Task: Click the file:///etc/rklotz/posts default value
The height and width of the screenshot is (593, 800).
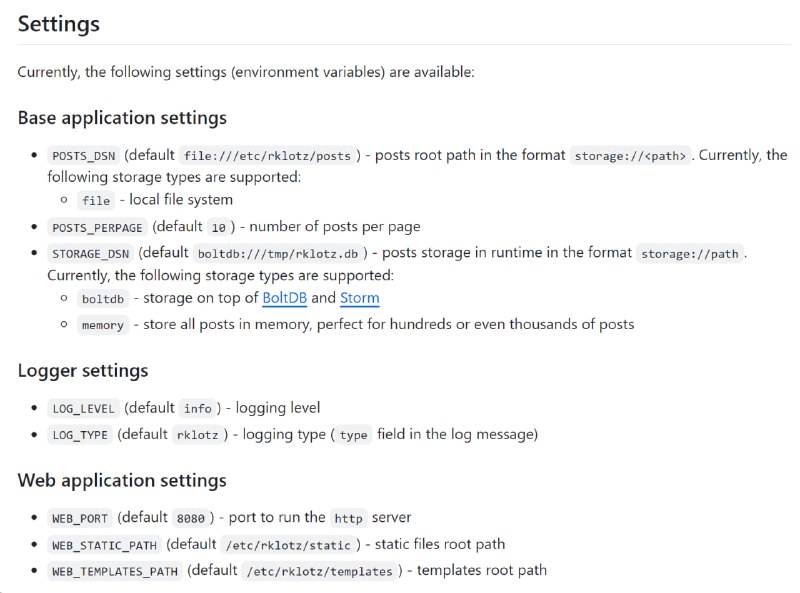Action: tap(267, 156)
